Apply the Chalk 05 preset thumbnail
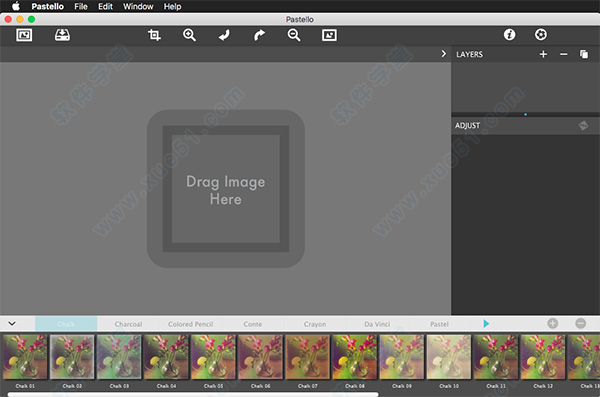 tap(213, 357)
